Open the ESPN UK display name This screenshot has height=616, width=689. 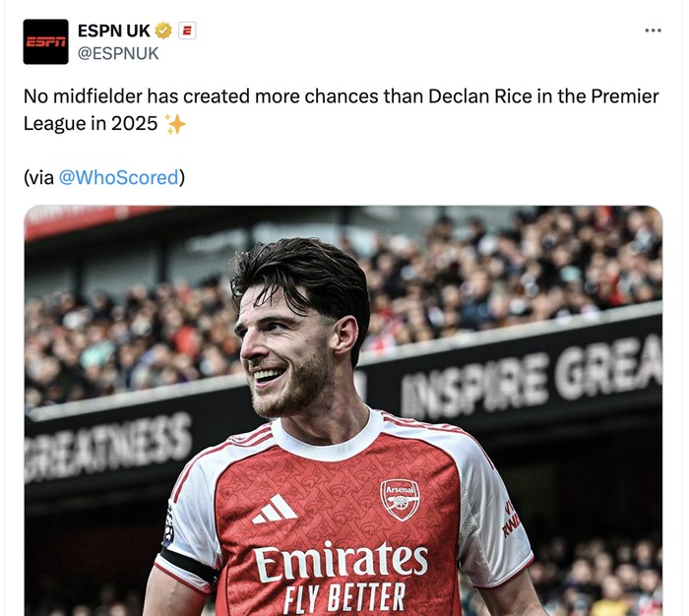[113, 31]
